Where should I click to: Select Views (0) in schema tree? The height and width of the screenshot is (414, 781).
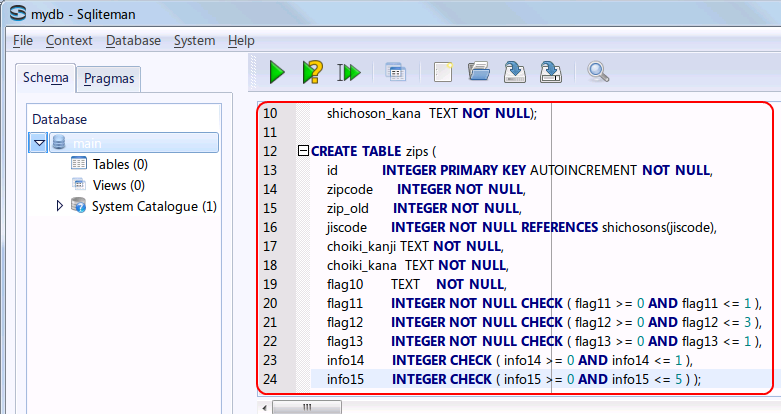coord(118,185)
